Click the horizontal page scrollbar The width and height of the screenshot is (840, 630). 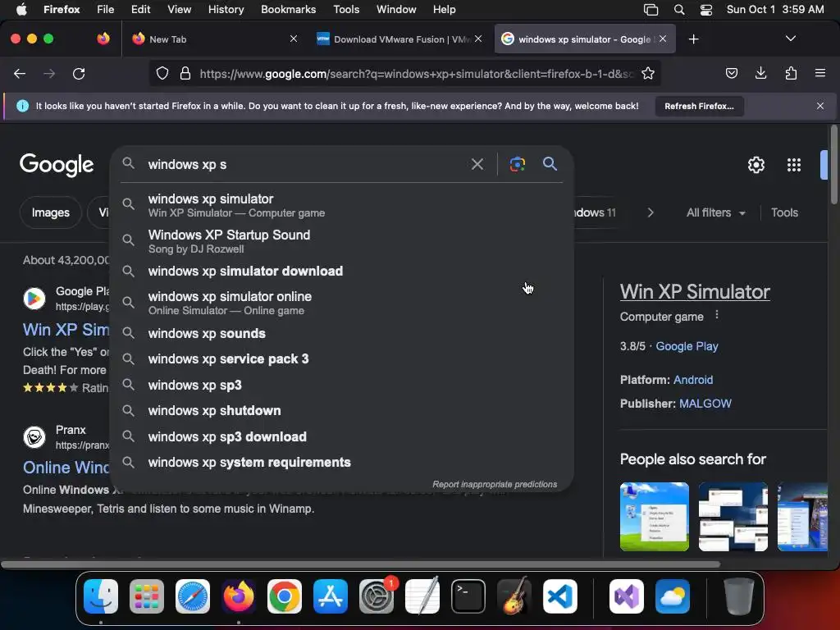click(x=361, y=564)
